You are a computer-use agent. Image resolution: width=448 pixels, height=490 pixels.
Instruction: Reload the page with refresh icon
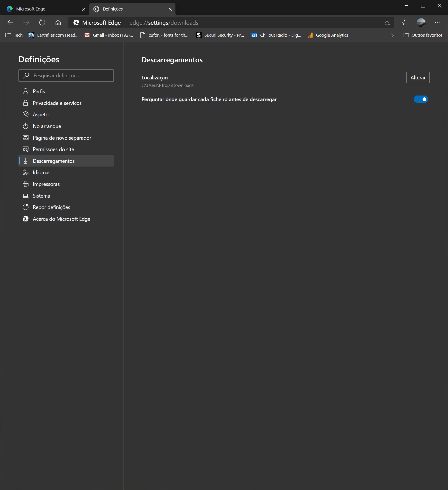click(42, 23)
